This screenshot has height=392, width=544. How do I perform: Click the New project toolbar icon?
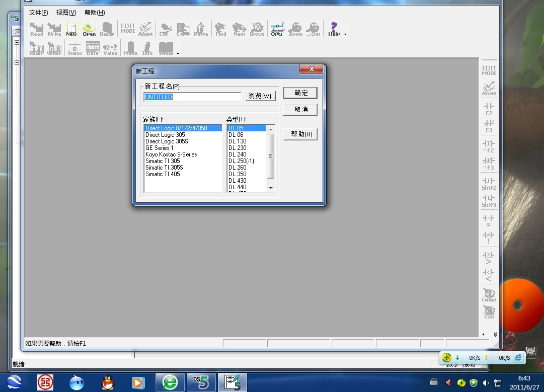71,29
